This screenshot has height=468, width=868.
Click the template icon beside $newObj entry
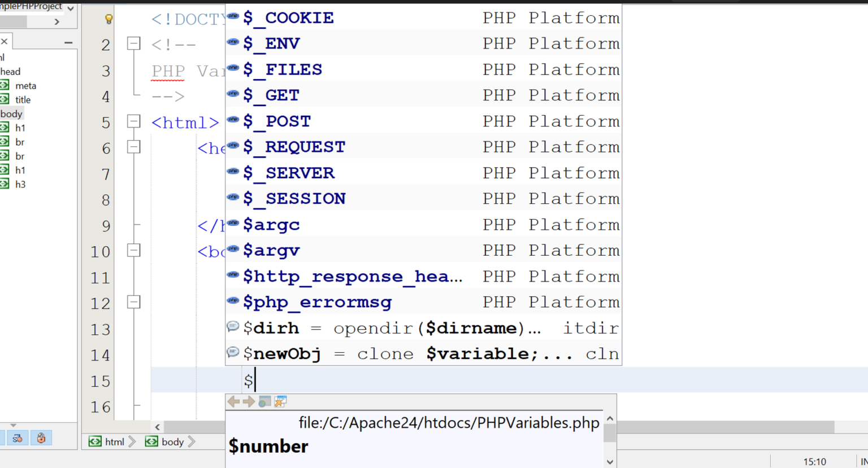click(x=233, y=353)
